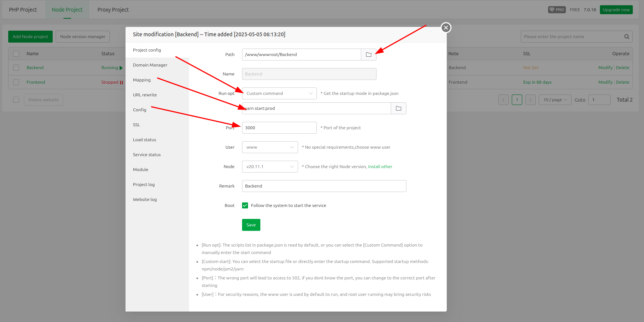Open the Run opt Custom command dropdown

coord(279,93)
